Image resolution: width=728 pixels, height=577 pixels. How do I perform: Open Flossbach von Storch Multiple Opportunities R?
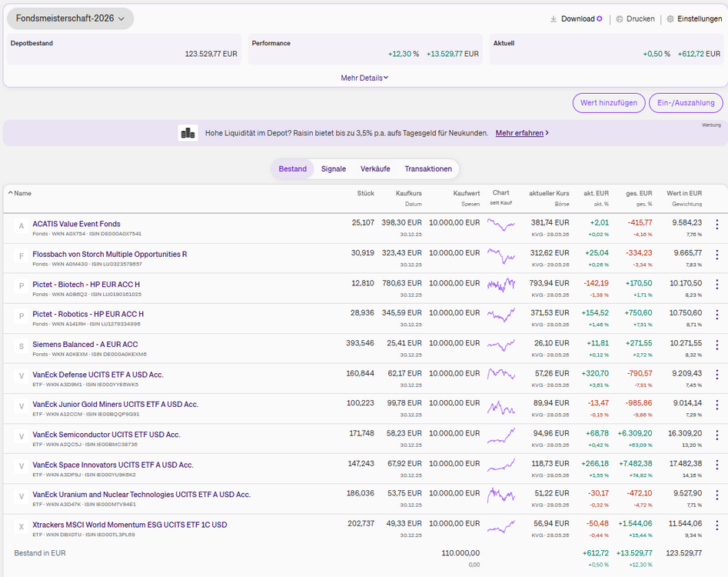pyautogui.click(x=110, y=254)
